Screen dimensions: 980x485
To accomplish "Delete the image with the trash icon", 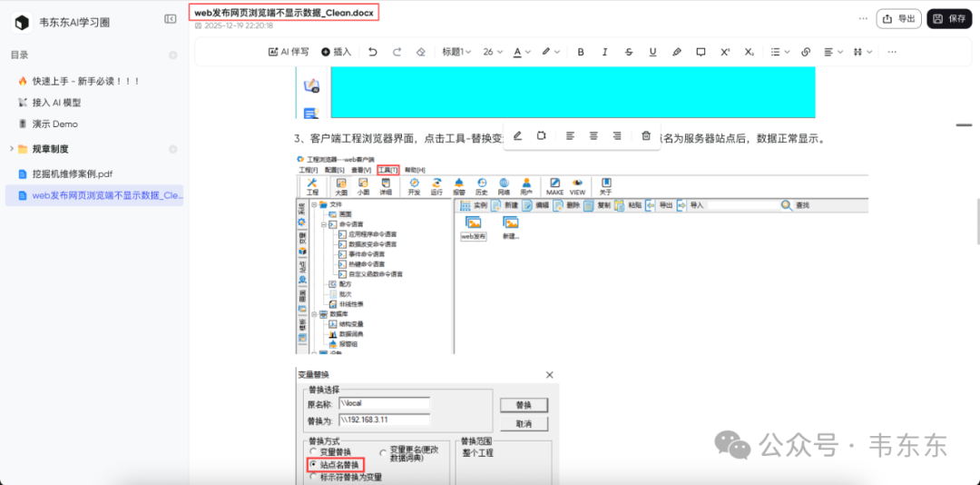I will coord(646,135).
